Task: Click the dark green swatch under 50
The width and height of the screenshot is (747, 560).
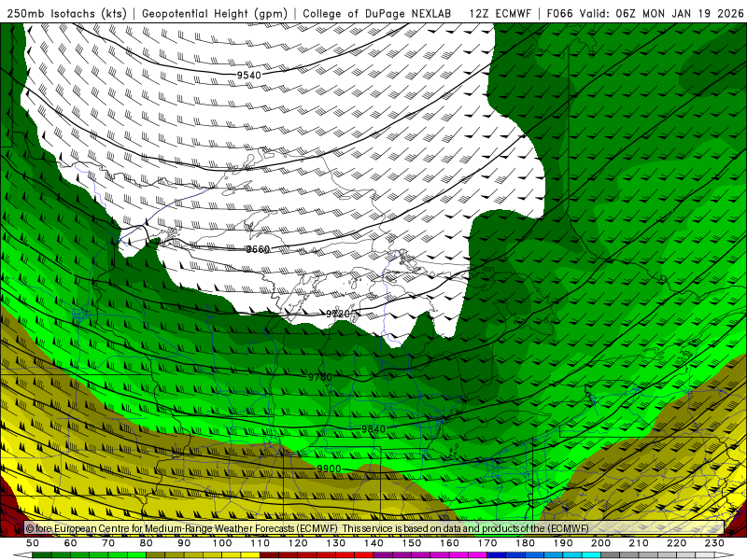Action: coord(41,555)
